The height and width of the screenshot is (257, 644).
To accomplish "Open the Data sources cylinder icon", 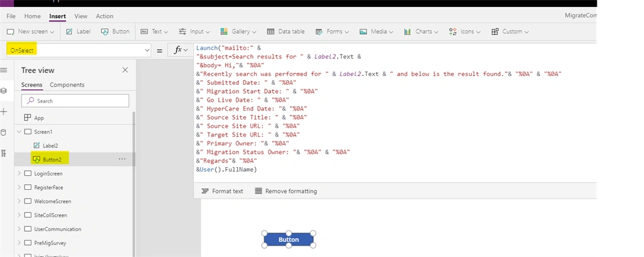I will (4, 132).
